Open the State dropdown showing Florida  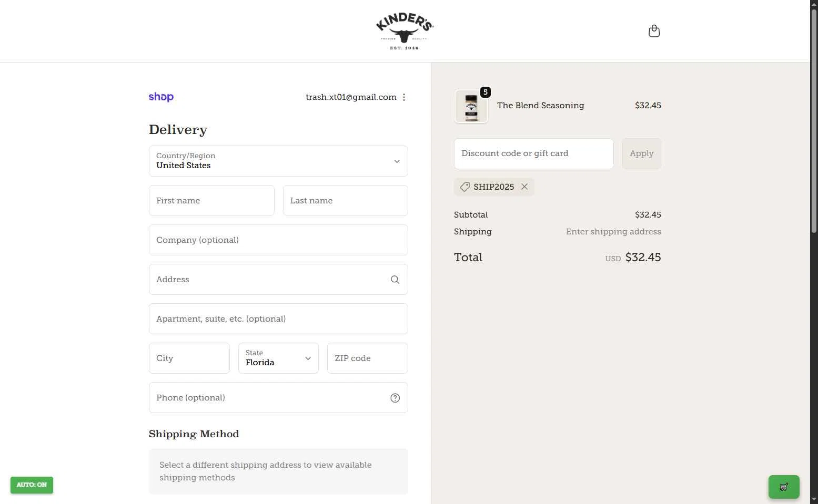coord(278,358)
